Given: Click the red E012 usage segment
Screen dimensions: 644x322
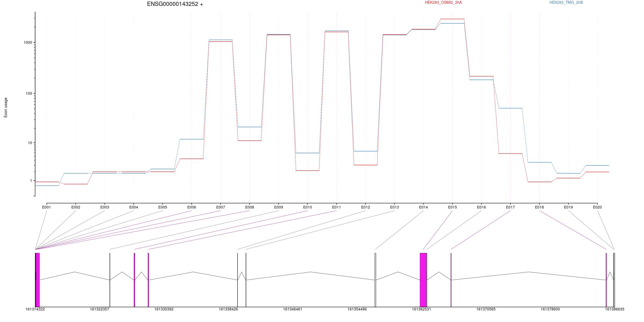Looking at the screenshot, I should click(365, 165).
